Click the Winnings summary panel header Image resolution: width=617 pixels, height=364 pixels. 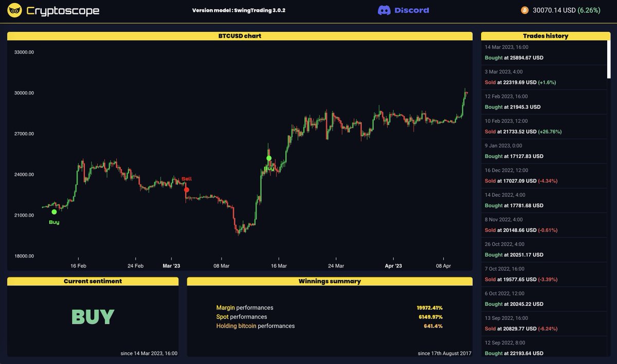pyautogui.click(x=330, y=281)
